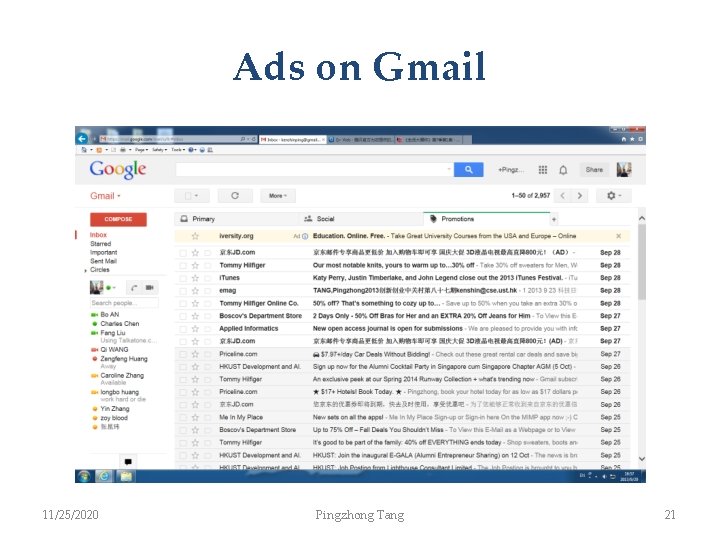
Task: Open the More actions dropdown
Action: click(x=278, y=196)
